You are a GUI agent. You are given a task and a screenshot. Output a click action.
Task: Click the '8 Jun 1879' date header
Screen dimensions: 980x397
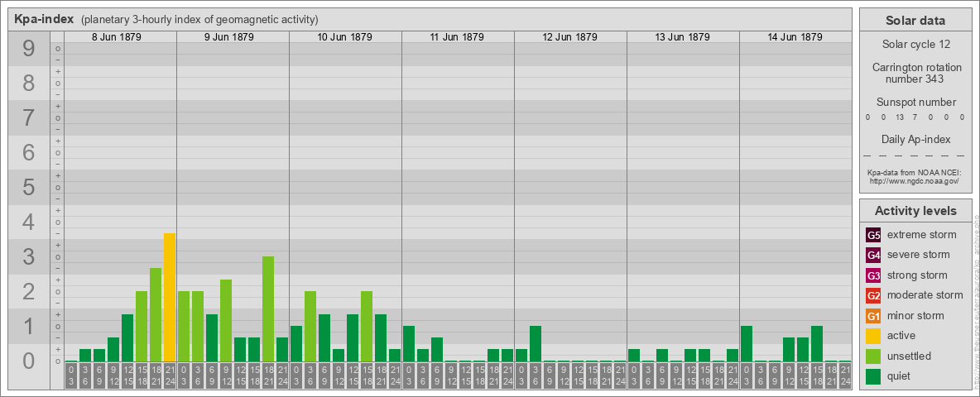[x=117, y=37]
